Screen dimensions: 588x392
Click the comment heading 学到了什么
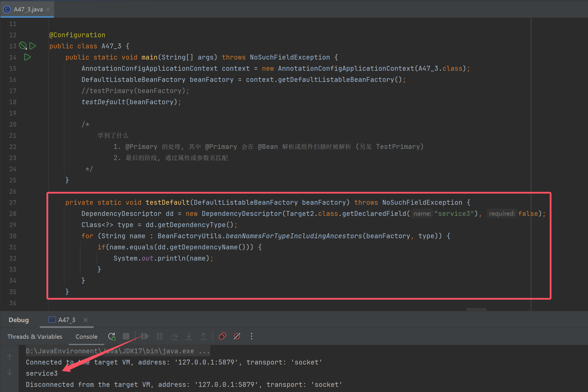pyautogui.click(x=113, y=135)
